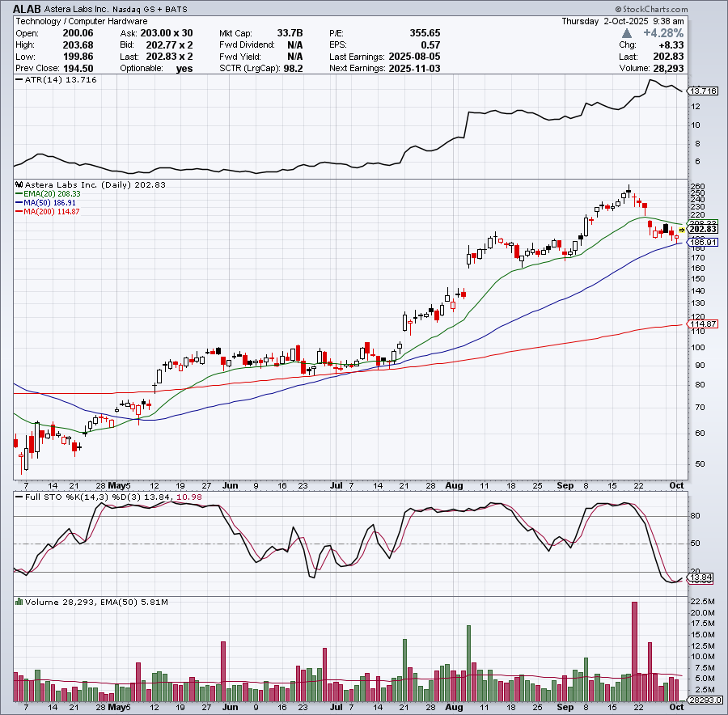The image size is (728, 715).
Task: Click the volume bars icon beside Volume legend
Action: tap(19, 602)
